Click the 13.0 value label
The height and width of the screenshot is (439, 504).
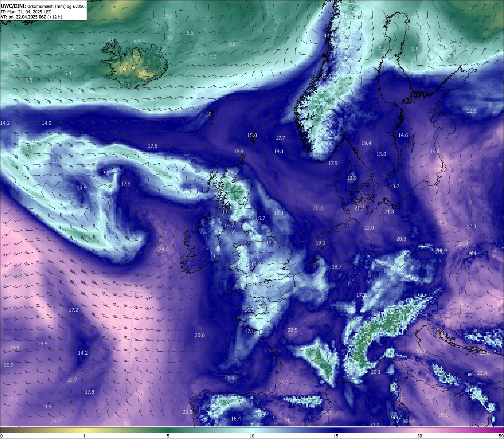pyautogui.click(x=57, y=161)
